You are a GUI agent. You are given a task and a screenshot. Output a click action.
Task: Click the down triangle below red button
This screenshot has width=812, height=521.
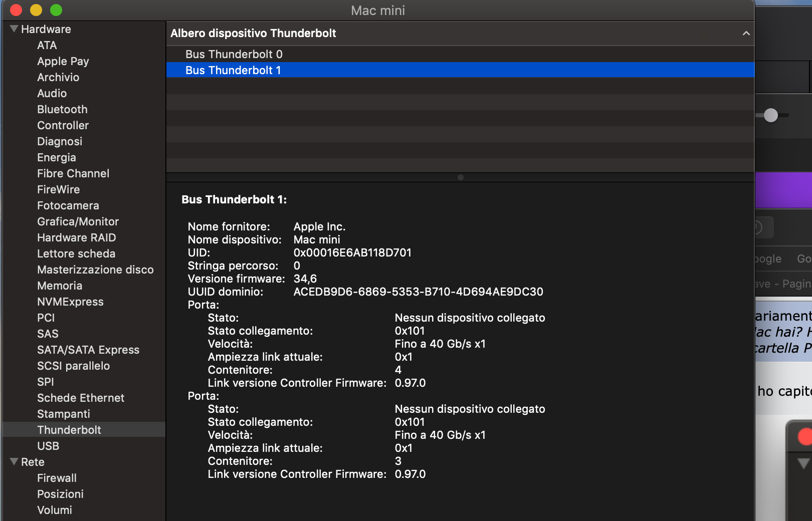(804, 463)
